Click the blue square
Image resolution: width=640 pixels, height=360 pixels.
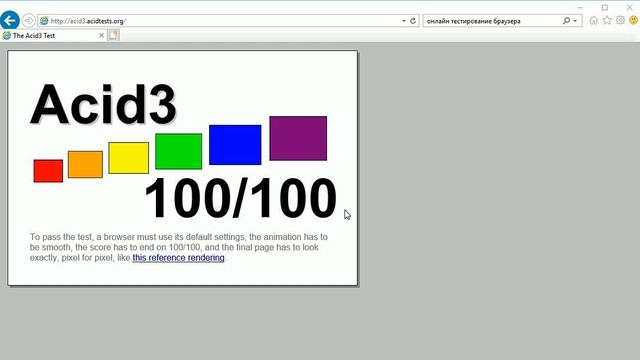[x=235, y=145]
